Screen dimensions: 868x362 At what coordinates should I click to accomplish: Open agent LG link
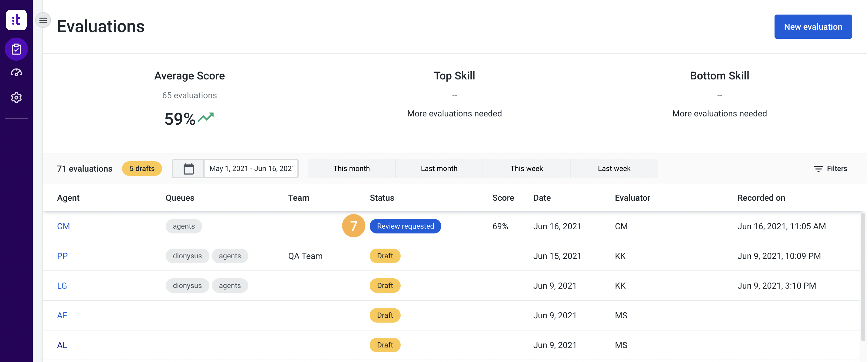[x=62, y=286]
